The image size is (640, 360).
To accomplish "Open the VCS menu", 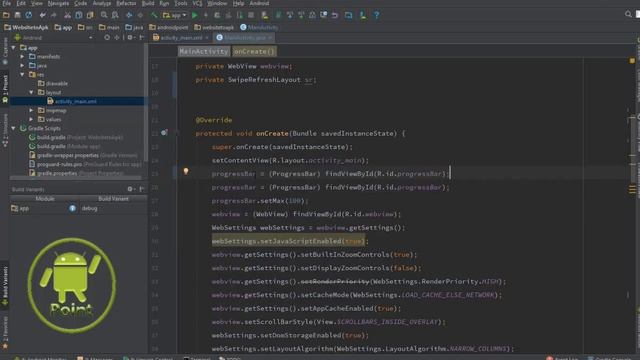I will (x=197, y=3).
